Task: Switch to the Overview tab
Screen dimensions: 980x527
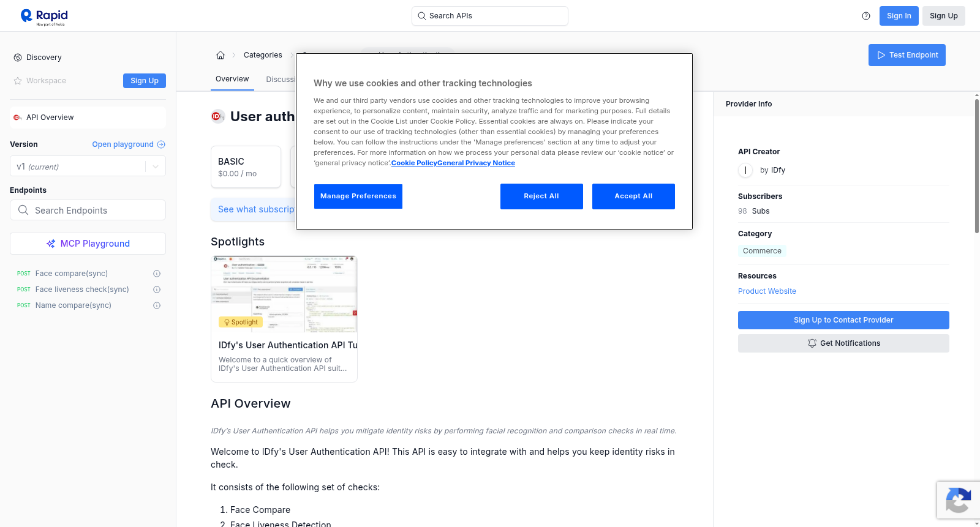Action: pyautogui.click(x=232, y=79)
